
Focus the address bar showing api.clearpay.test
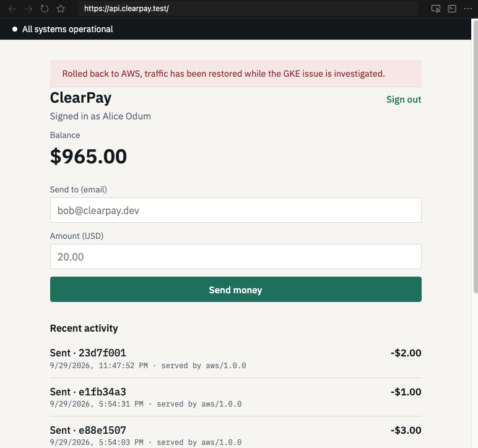click(248, 9)
